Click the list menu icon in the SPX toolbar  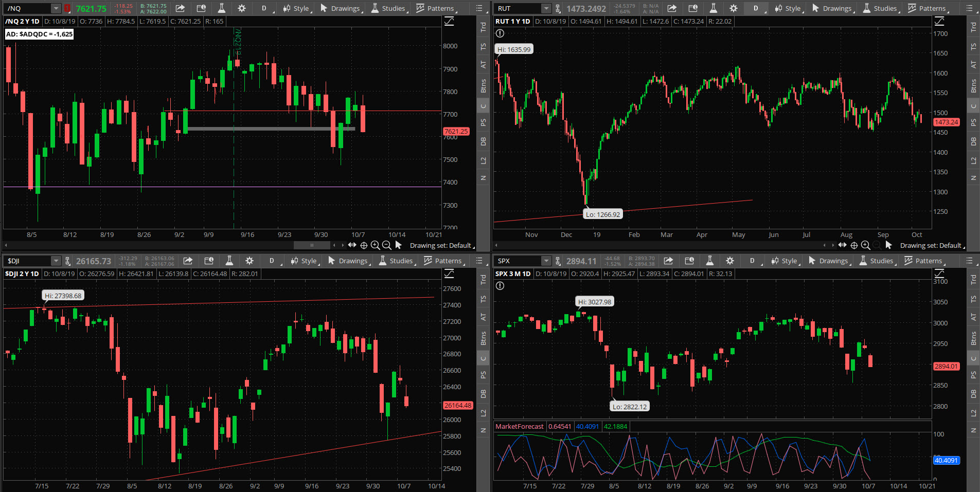(970, 261)
